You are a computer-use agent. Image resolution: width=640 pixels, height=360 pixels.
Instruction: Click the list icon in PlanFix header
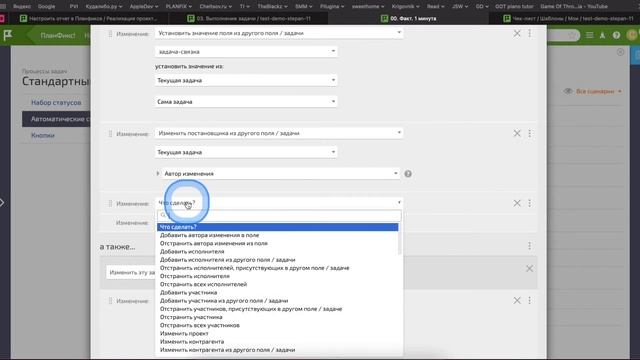pyautogui.click(x=589, y=36)
